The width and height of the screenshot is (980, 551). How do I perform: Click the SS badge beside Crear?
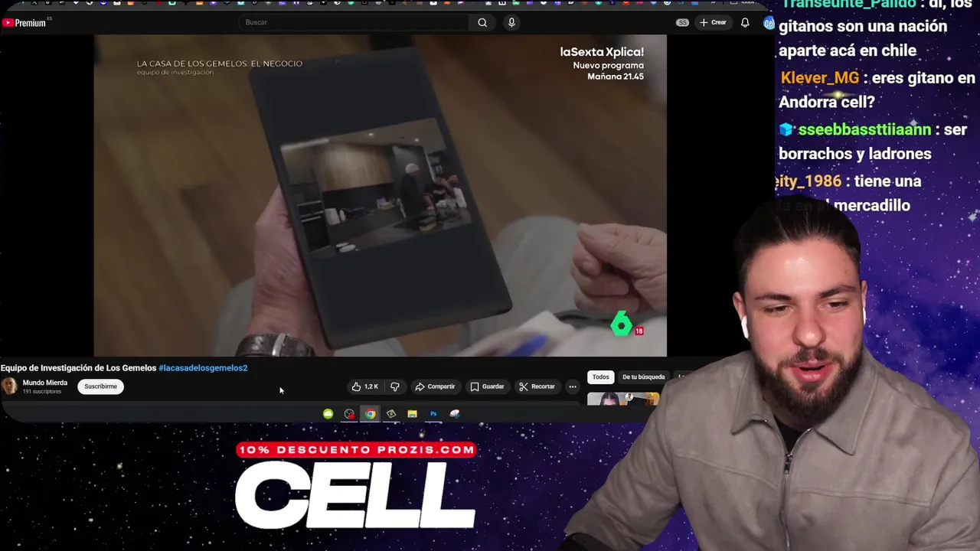pyautogui.click(x=682, y=22)
